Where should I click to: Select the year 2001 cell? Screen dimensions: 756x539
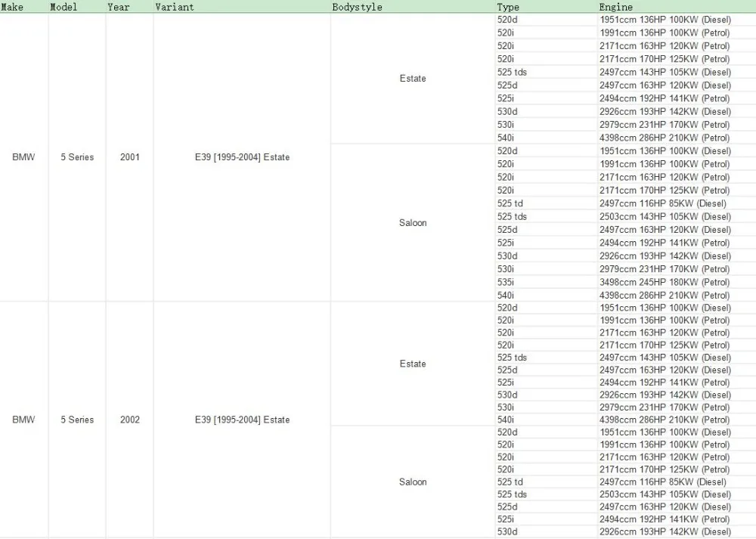coord(130,157)
